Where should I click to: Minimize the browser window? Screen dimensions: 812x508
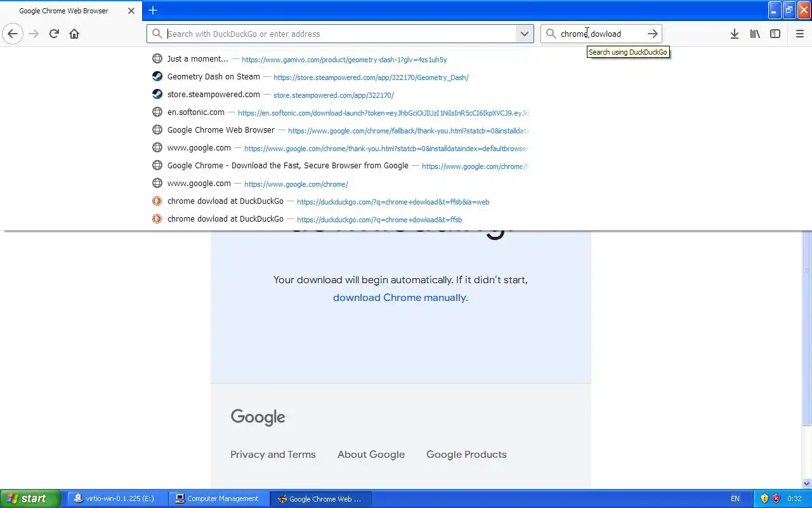click(x=775, y=10)
